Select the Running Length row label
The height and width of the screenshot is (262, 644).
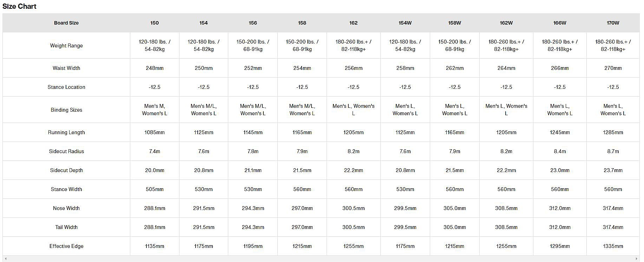(x=66, y=132)
